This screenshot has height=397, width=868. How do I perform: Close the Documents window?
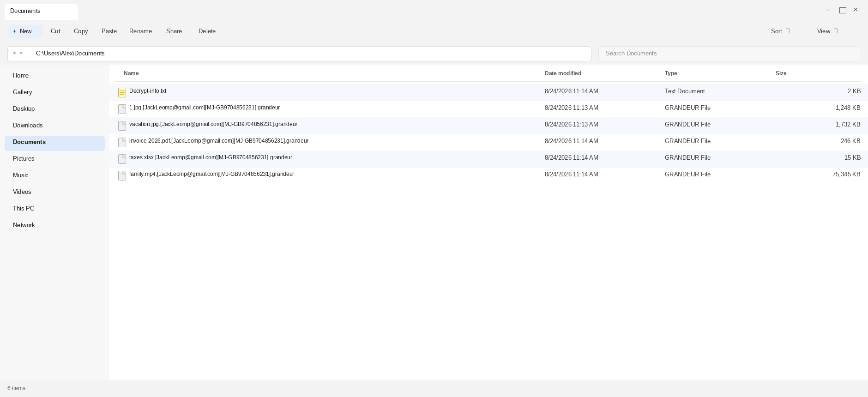(856, 10)
